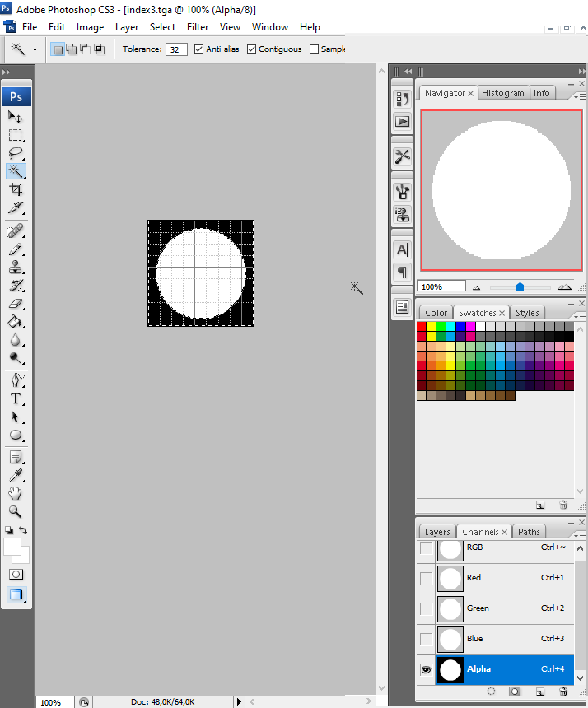Select the Lasso tool
The image size is (588, 708).
[16, 153]
